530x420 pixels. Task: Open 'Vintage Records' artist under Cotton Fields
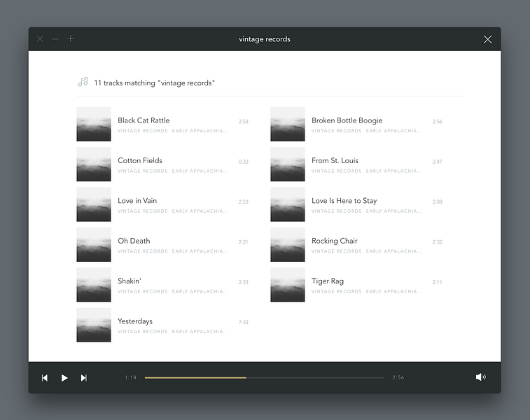coord(143,171)
